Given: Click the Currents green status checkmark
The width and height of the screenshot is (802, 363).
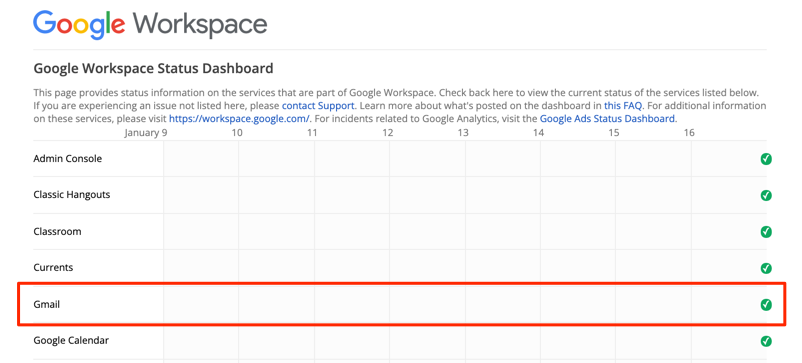Looking at the screenshot, I should [766, 268].
